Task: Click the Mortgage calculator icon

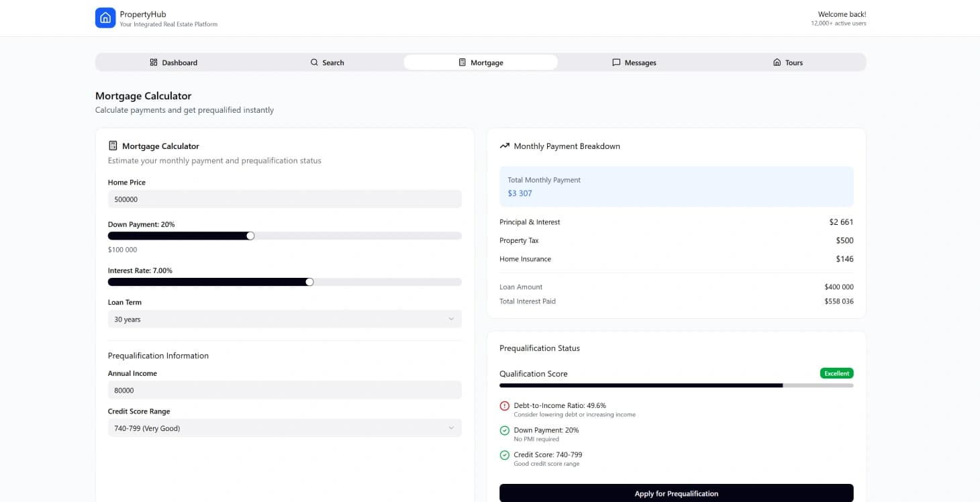Action: pos(462,62)
